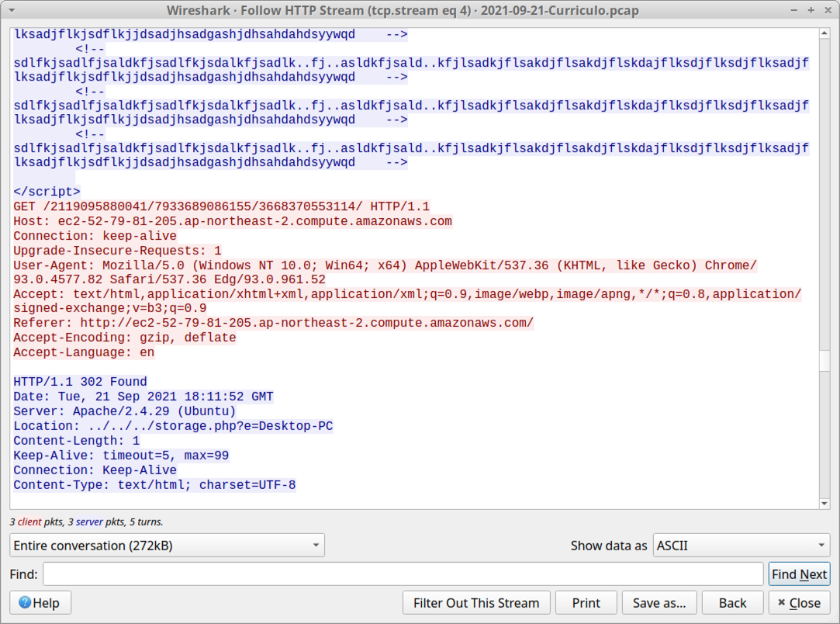Open the Entire conversation dropdown
This screenshot has height=624, width=840.
(x=167, y=545)
